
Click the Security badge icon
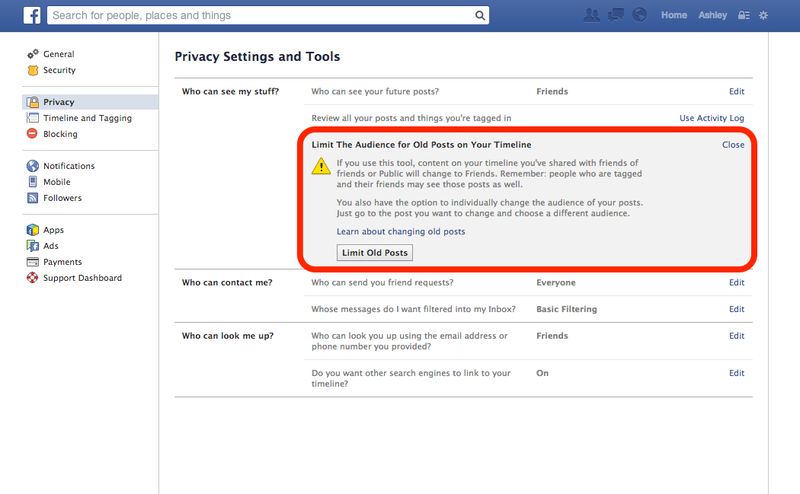click(x=33, y=70)
